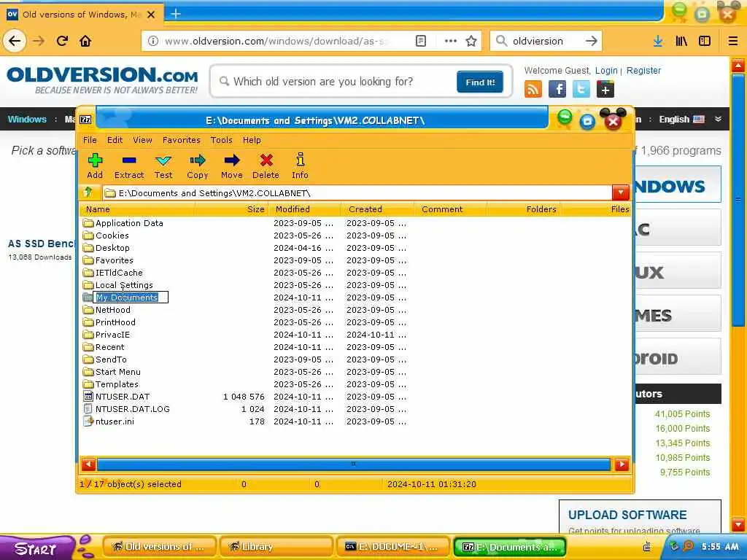
Task: Click the horizontal scroll left arrow in 7-Zip
Action: 88,464
